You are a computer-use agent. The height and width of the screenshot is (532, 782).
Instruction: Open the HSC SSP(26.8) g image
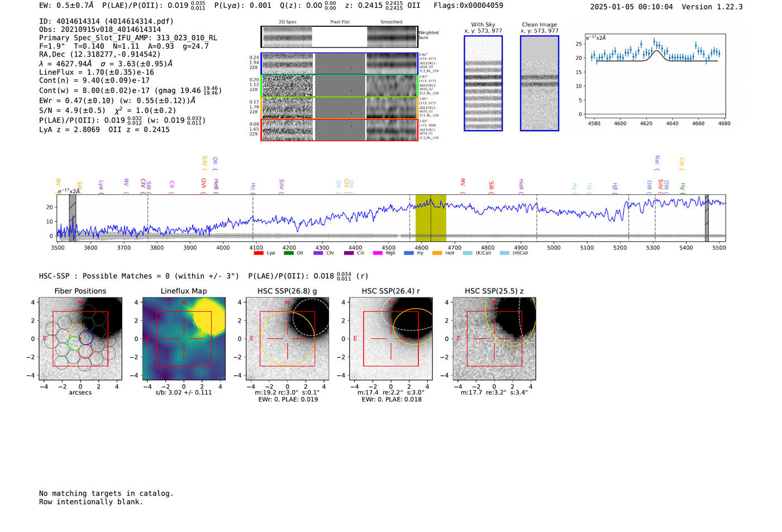click(288, 339)
